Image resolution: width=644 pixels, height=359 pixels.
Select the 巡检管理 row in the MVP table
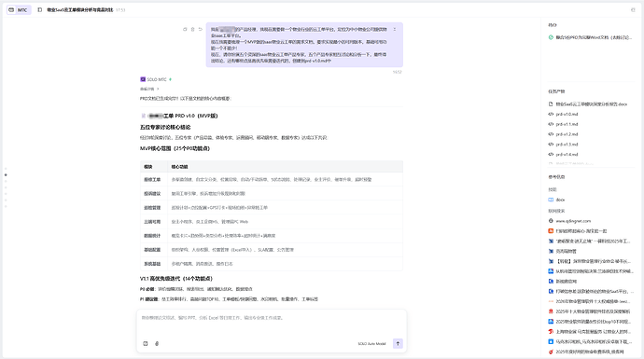pyautogui.click(x=272, y=208)
